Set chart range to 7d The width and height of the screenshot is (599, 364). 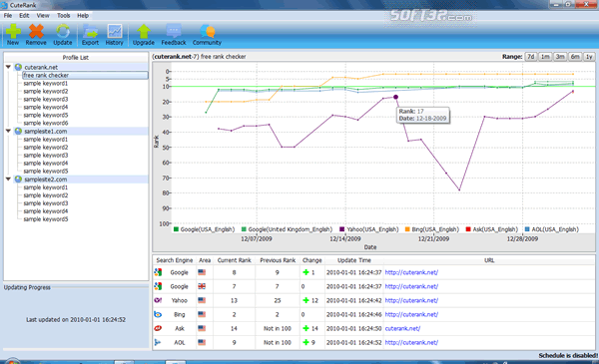click(x=531, y=57)
